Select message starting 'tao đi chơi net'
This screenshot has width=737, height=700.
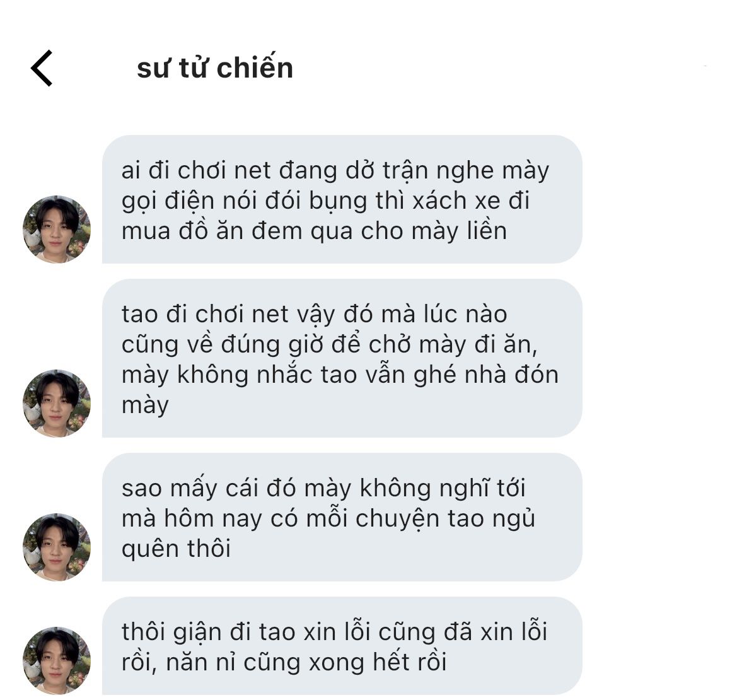[x=342, y=358]
